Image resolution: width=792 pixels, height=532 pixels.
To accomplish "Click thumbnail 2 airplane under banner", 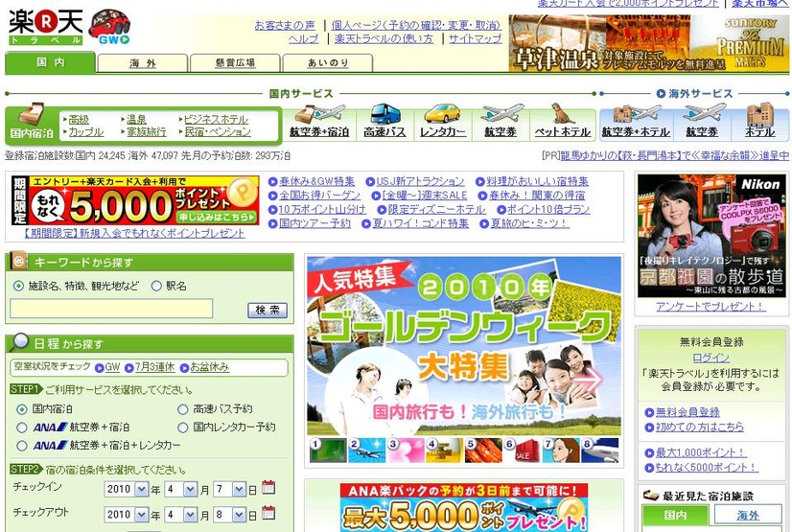I will [366, 451].
